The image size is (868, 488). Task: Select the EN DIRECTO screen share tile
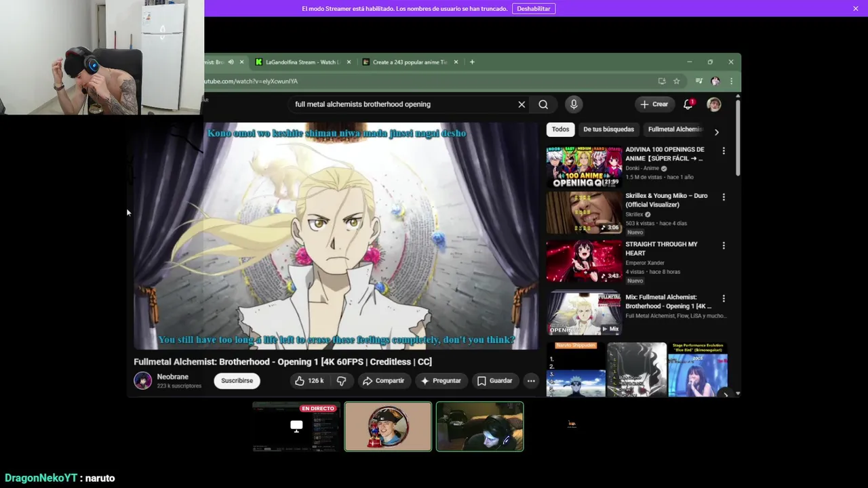click(296, 426)
